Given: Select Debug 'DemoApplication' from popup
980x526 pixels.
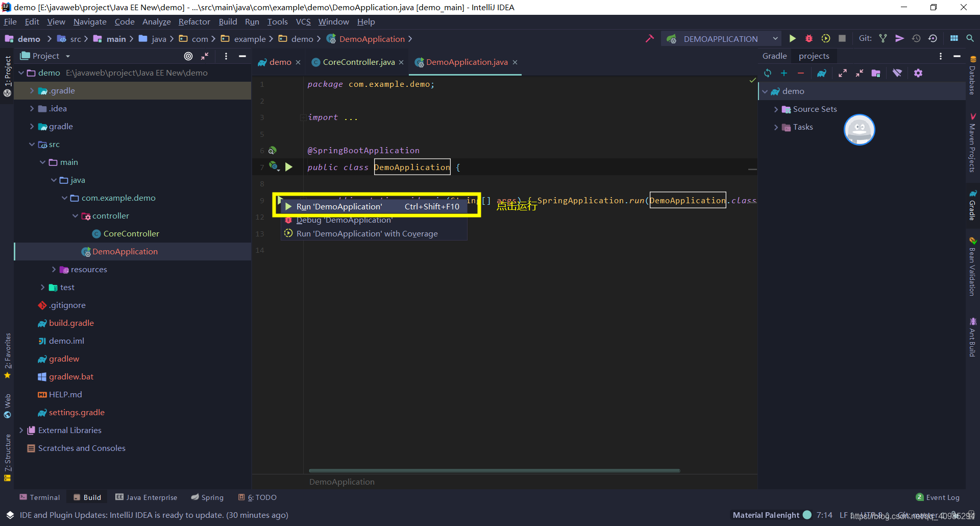Looking at the screenshot, I should point(374,220).
